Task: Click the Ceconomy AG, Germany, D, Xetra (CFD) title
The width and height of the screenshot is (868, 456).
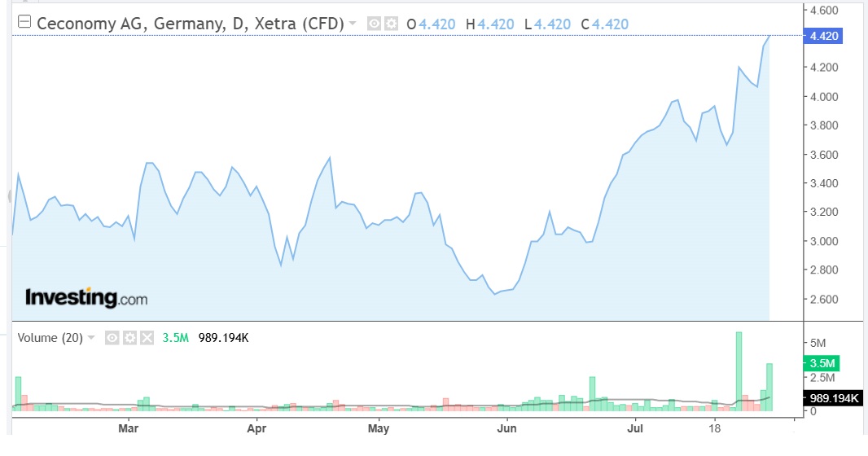Action: pyautogui.click(x=191, y=24)
